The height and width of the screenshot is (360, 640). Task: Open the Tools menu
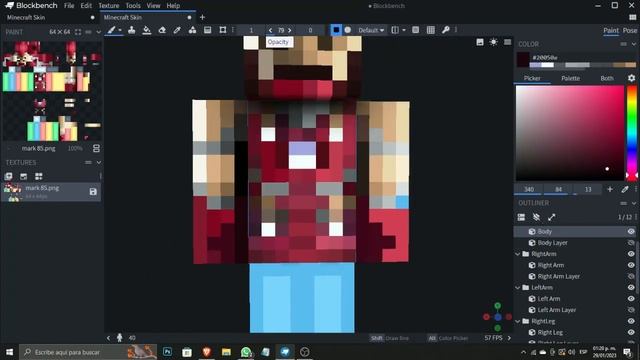click(x=133, y=6)
